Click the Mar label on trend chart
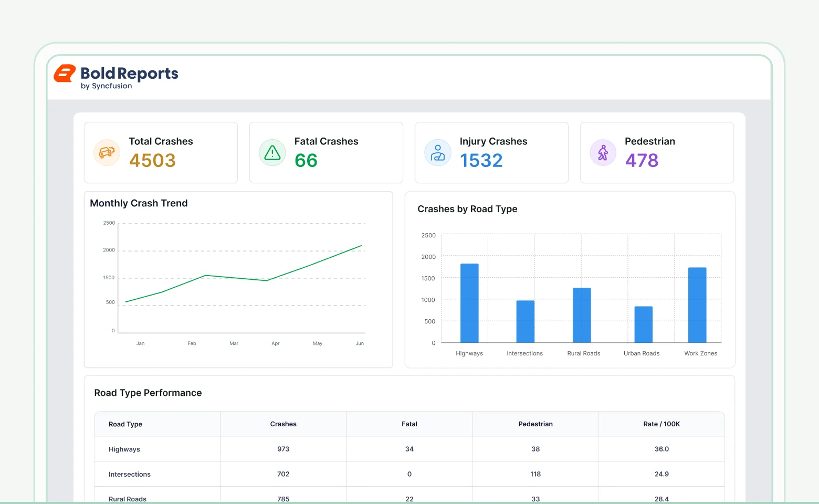The image size is (819, 504). point(234,343)
